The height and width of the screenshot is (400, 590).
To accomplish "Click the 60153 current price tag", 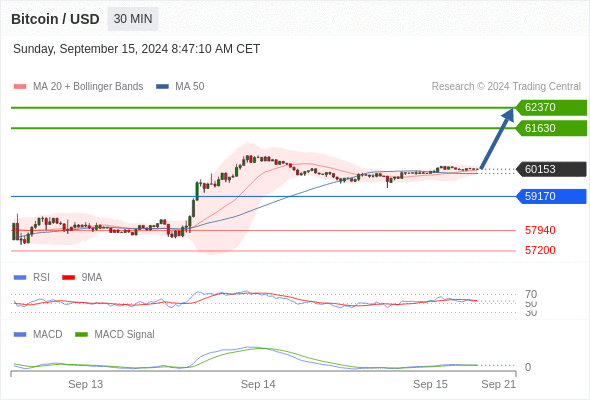I will tap(551, 169).
